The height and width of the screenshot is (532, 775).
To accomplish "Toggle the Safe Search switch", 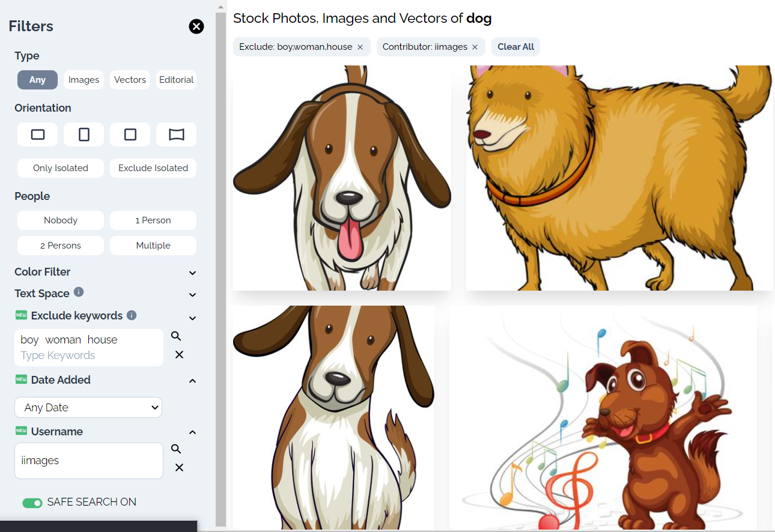I will tap(32, 503).
